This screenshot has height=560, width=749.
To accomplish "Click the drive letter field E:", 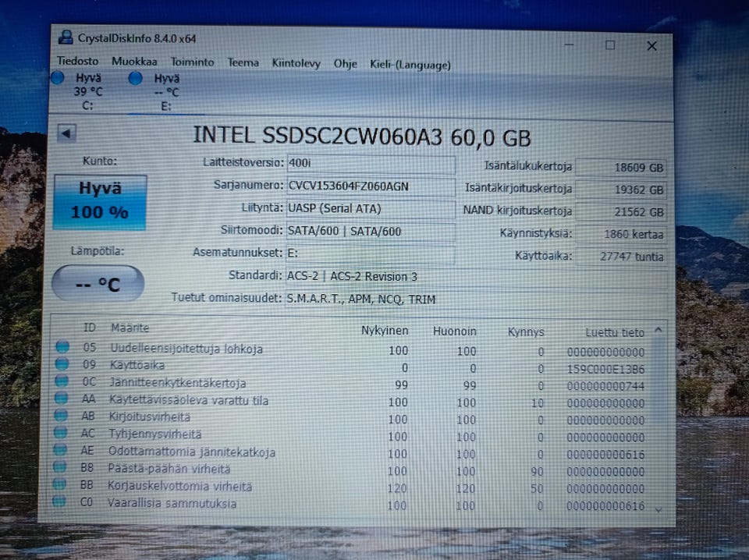I will coord(371,253).
